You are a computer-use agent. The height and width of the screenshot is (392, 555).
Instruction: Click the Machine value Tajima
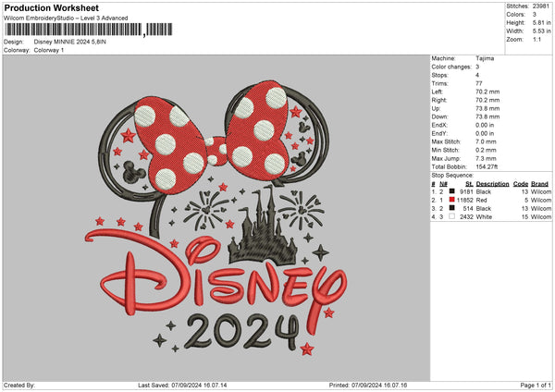coord(485,58)
